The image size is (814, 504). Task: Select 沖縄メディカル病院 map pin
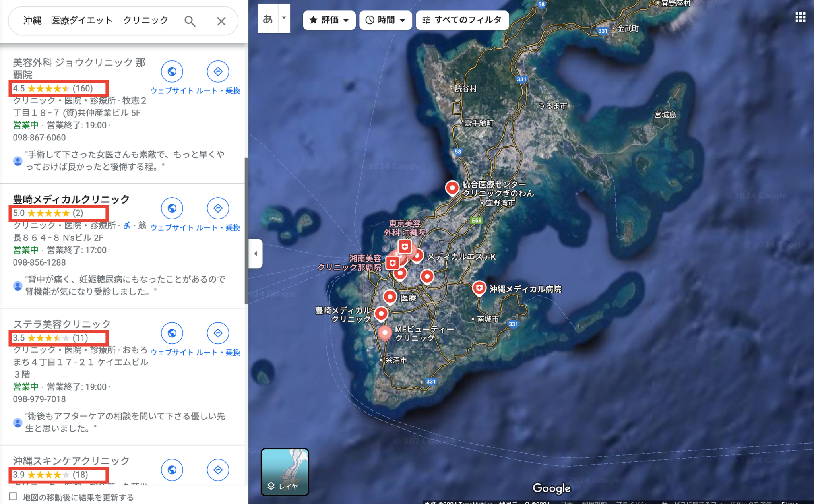click(x=479, y=288)
